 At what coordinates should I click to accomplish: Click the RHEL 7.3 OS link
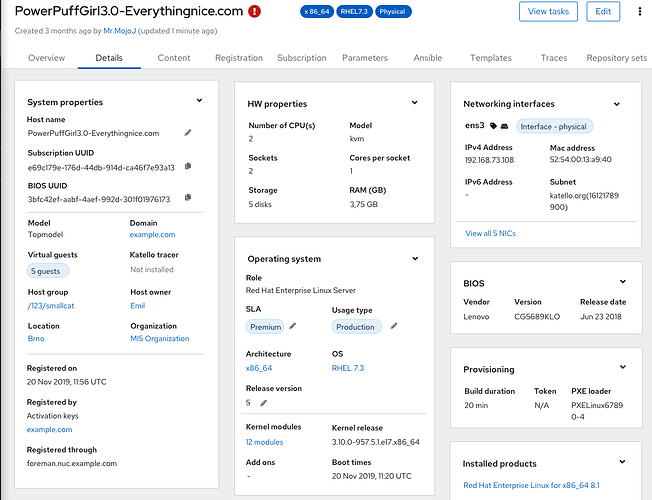(x=348, y=368)
